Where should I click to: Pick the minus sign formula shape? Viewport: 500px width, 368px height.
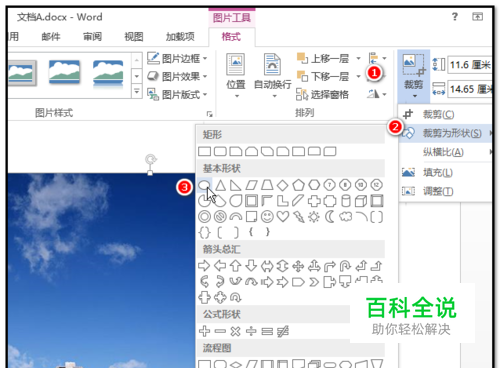coord(220,331)
